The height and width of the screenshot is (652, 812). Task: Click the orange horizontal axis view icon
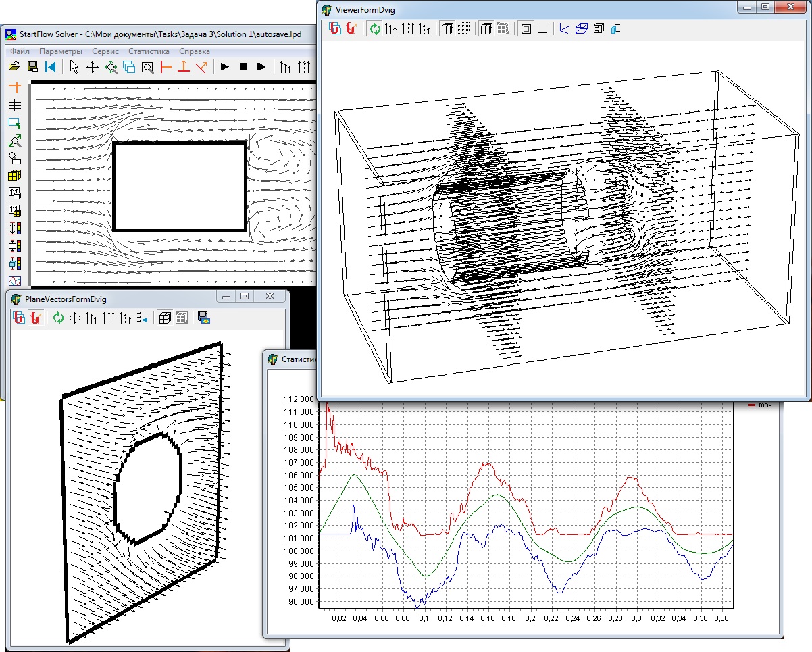tap(166, 67)
